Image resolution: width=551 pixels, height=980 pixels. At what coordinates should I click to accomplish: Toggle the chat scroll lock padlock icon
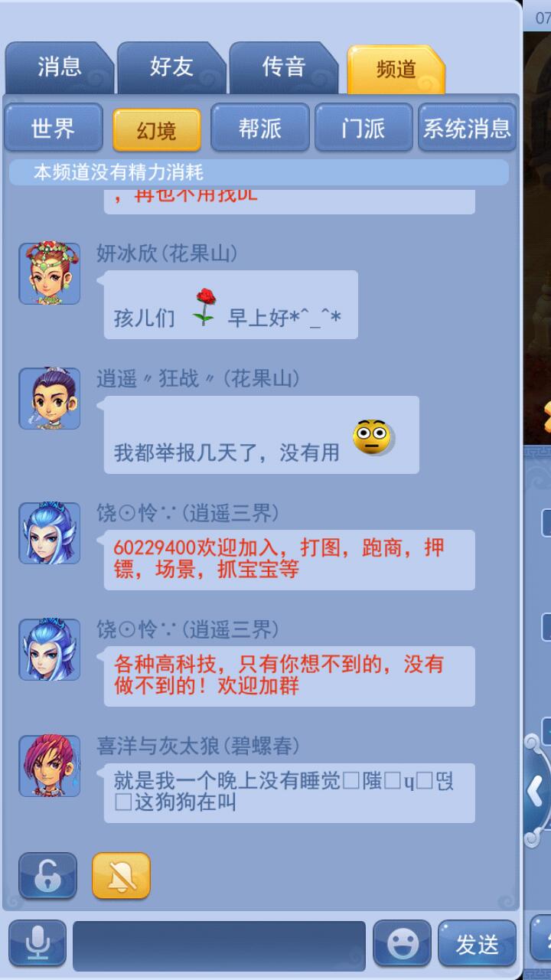[47, 875]
